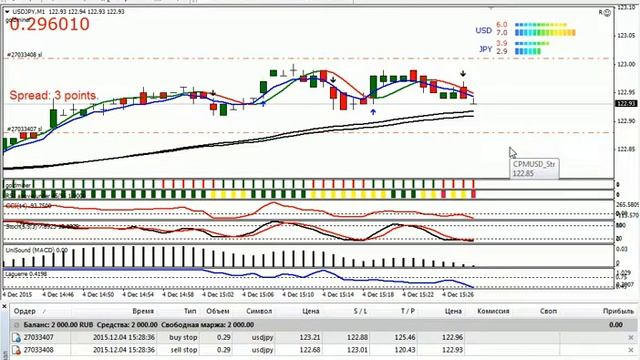This screenshot has height=360, width=640.
Task: Click the red 0.296010 value on chart
Action: 49,24
